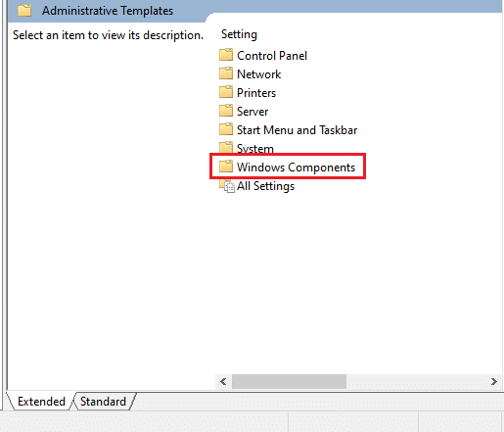Open the Windows Components label
Viewport: 504px width, 432px height.
(296, 168)
